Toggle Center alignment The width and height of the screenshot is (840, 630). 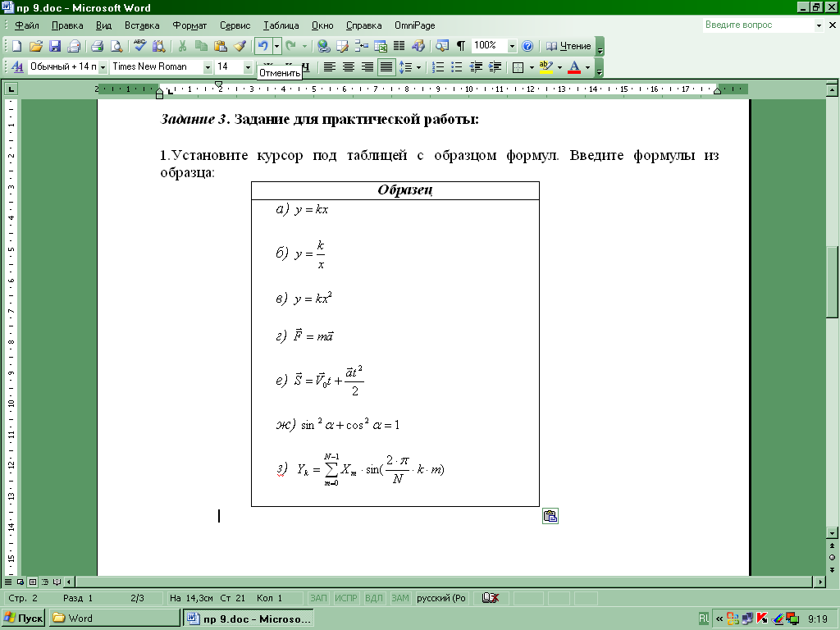click(348, 67)
